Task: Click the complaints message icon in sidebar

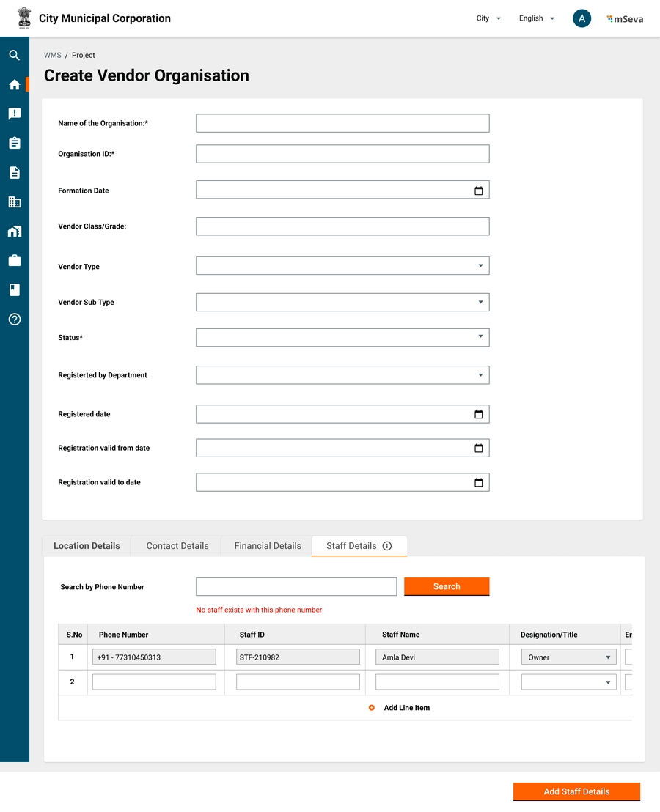Action: tap(14, 114)
